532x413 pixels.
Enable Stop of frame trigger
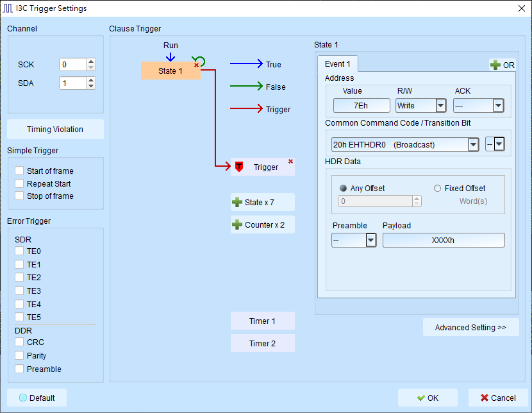(19, 196)
